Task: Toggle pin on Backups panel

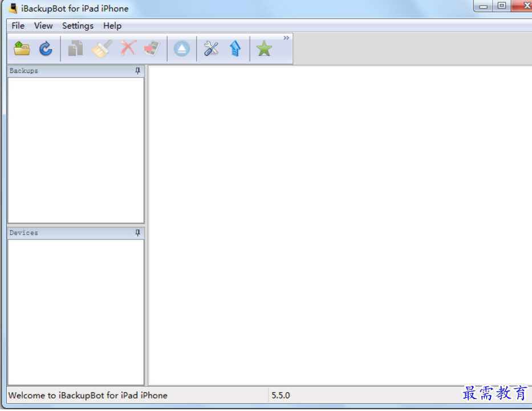Action: tap(138, 71)
